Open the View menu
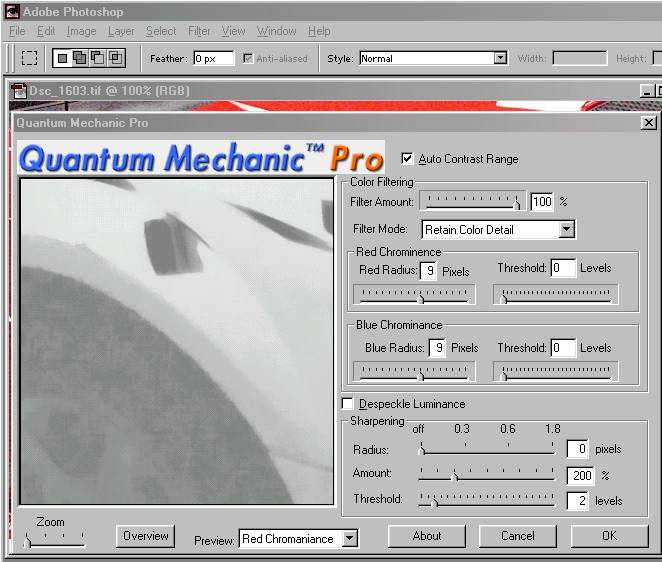Image resolution: width=662 pixels, height=562 pixels. pyautogui.click(x=233, y=31)
